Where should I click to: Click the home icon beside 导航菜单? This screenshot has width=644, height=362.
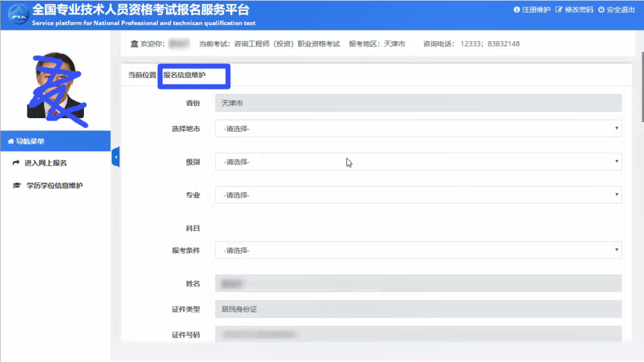[10, 141]
